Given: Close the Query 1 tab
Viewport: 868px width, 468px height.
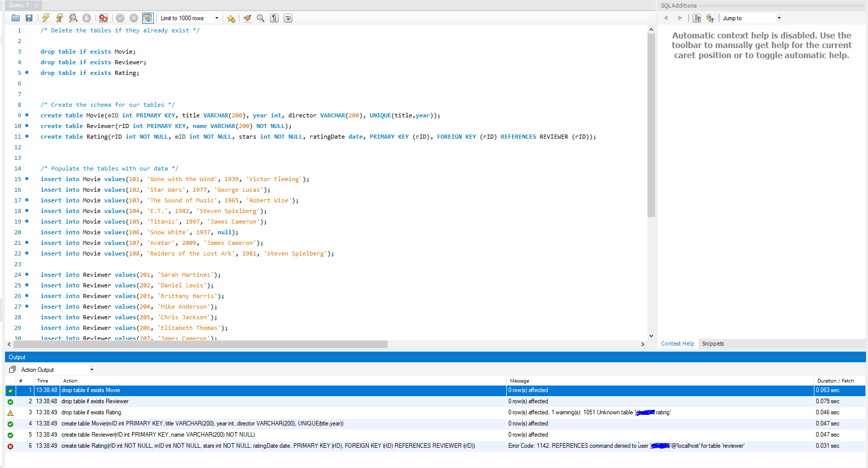Looking at the screenshot, I should pos(36,6).
